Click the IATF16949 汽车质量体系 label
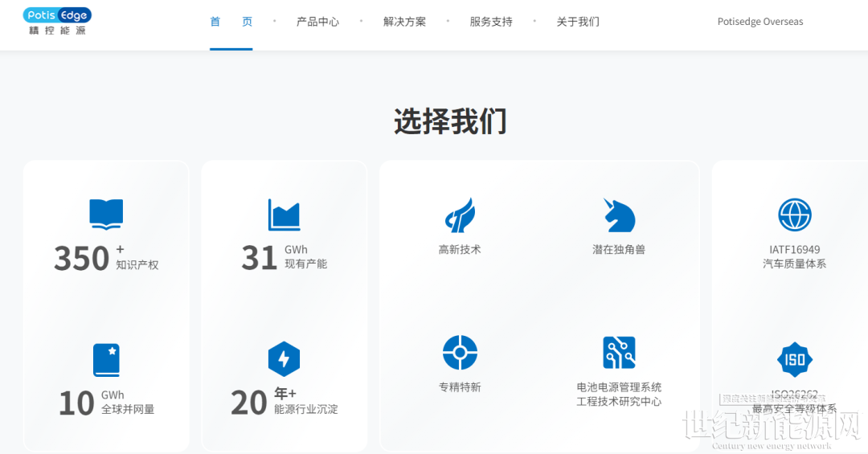 click(794, 256)
